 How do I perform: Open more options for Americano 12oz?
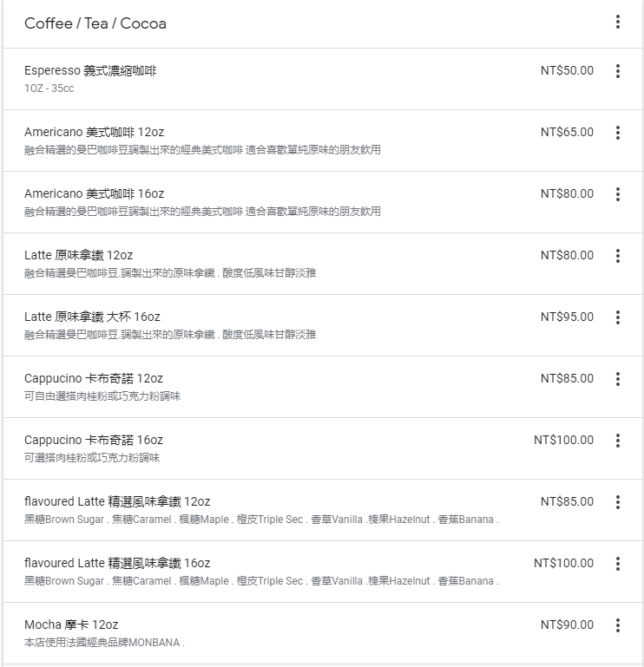pos(617,133)
